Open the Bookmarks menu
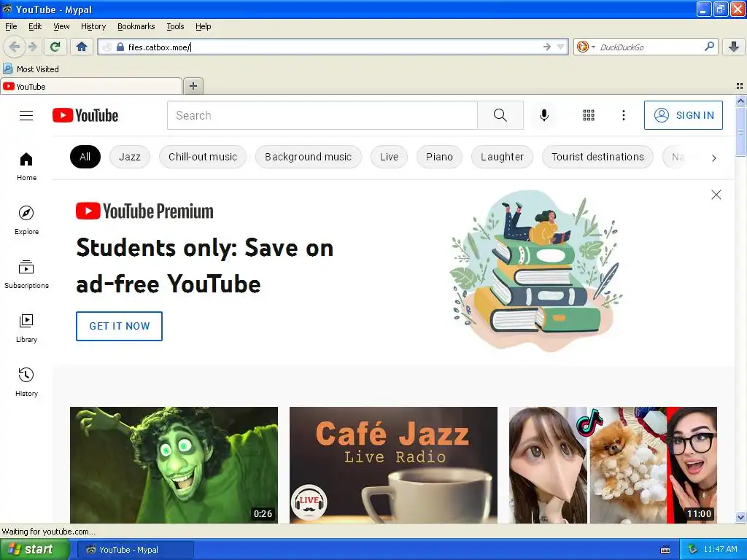 click(136, 26)
